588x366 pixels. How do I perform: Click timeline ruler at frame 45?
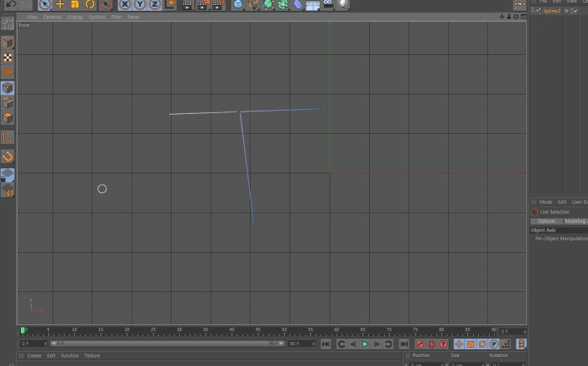pyautogui.click(x=258, y=331)
